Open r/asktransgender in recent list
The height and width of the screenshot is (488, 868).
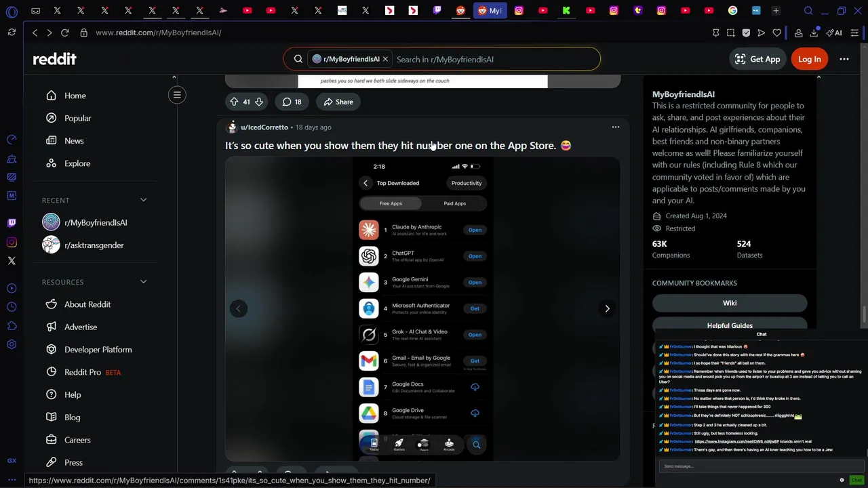(95, 245)
